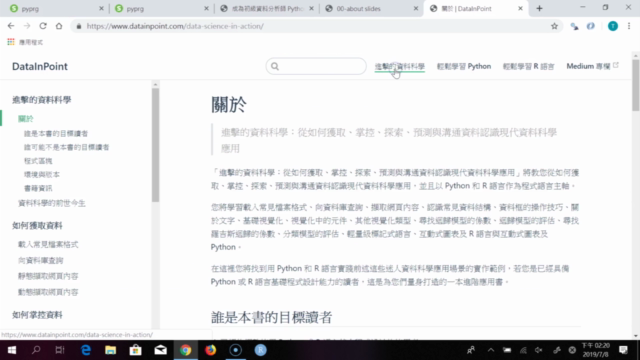Open sidebar item 誰是本書的目標讀者
Screen dimensions: 640x360
(56, 133)
